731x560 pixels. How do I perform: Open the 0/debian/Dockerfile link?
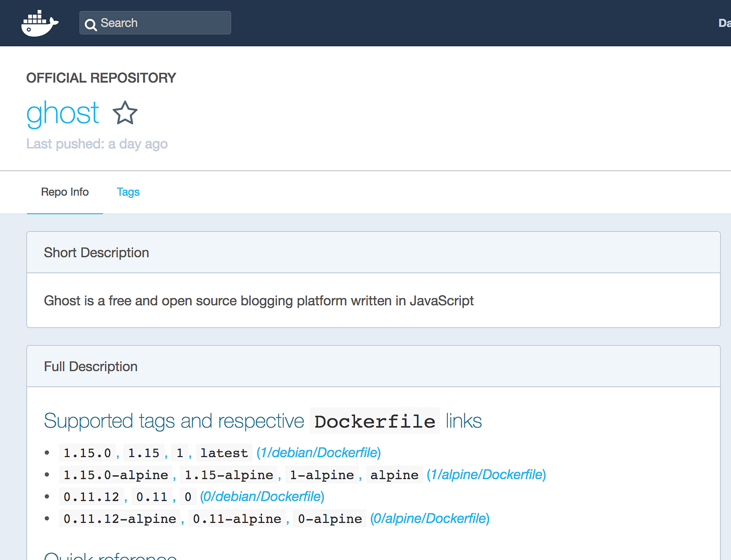tap(262, 497)
